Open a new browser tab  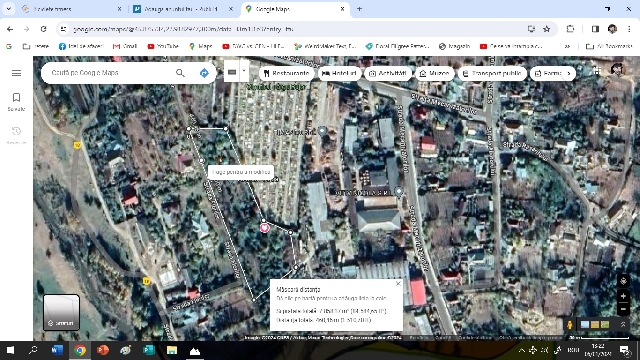point(359,9)
